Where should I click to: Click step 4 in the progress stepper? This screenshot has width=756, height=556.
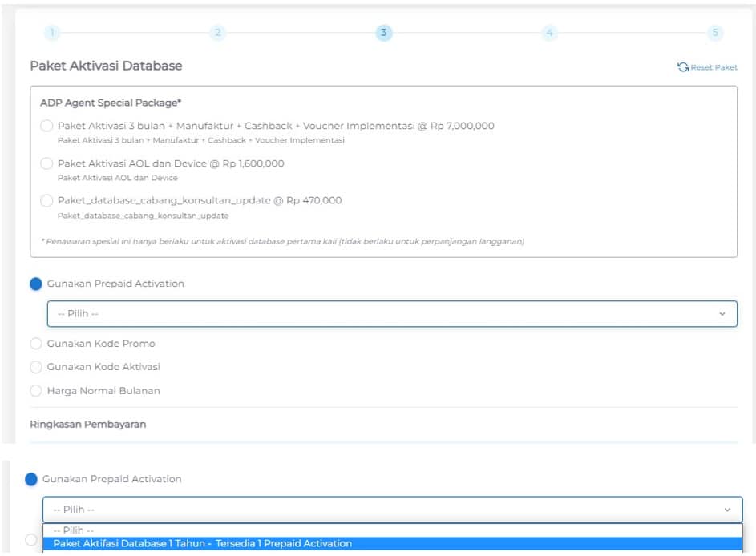548,32
